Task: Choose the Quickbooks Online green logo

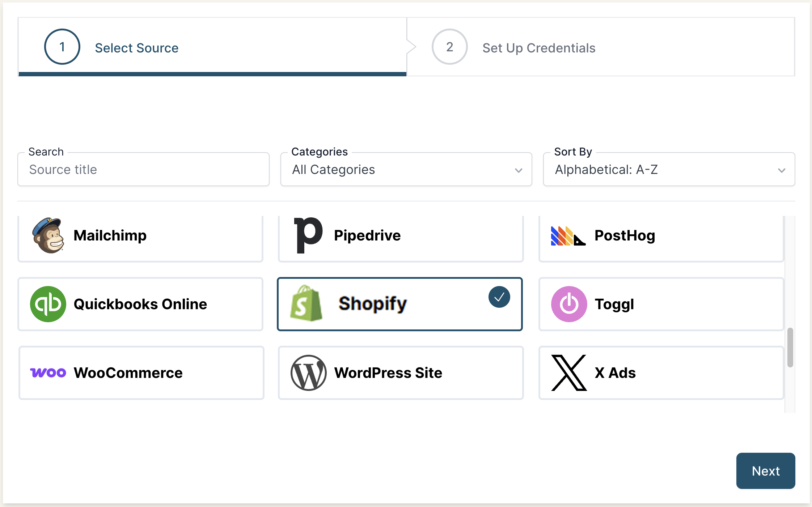Action: (48, 304)
